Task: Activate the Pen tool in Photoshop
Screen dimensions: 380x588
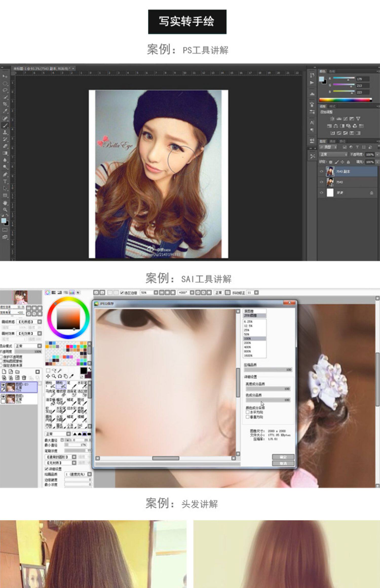Action: [x=5, y=174]
